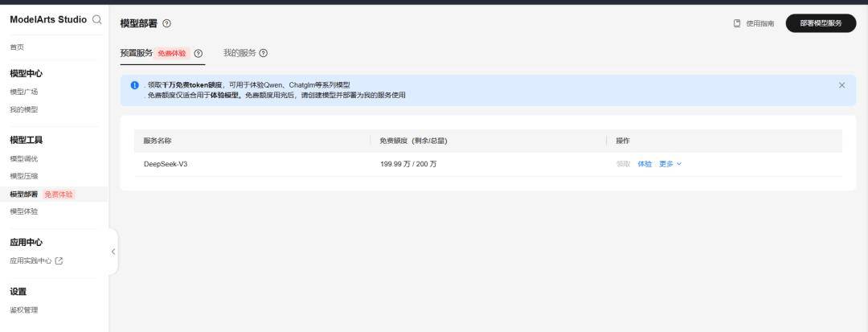The image size is (868, 332).
Task: Collapse the left sidebar with the arrow handle
Action: (x=113, y=252)
